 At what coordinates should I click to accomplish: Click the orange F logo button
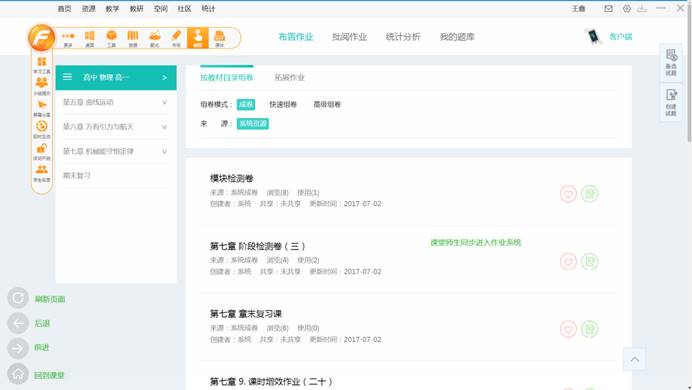coord(41,38)
